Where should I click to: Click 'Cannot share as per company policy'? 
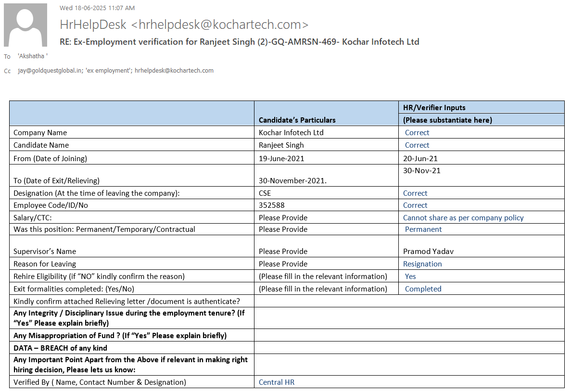[x=463, y=218]
